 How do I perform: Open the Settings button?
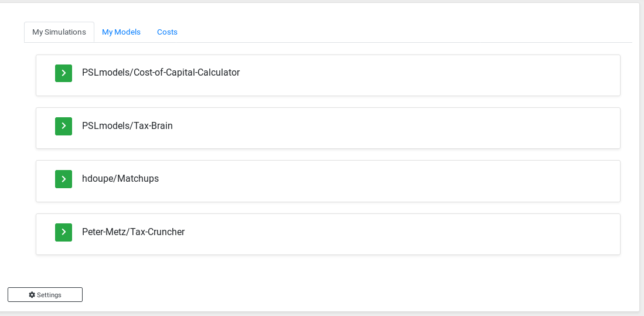[x=45, y=295]
